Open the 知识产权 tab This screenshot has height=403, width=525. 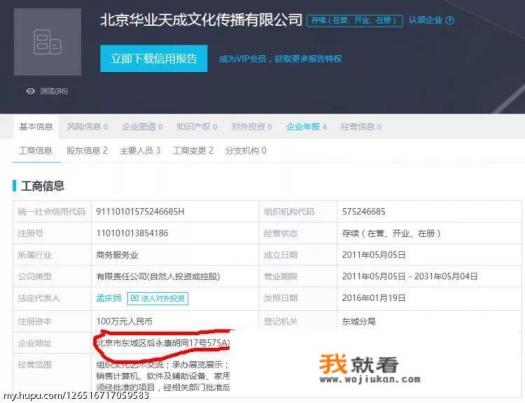(197, 127)
